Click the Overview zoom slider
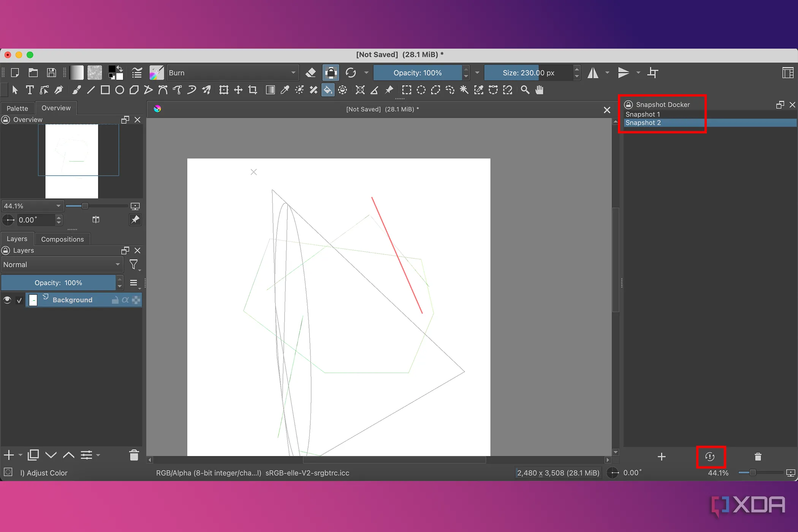The height and width of the screenshot is (532, 798). click(85, 206)
